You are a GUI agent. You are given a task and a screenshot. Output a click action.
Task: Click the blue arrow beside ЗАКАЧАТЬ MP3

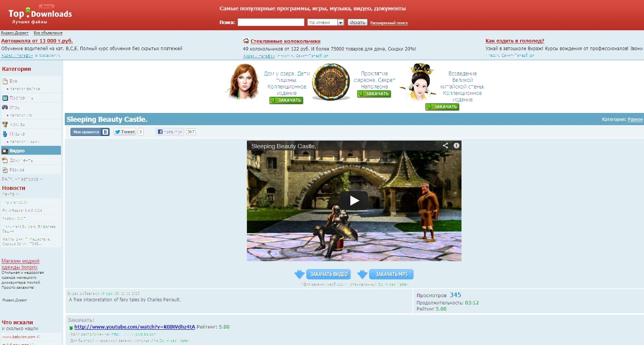(x=362, y=274)
